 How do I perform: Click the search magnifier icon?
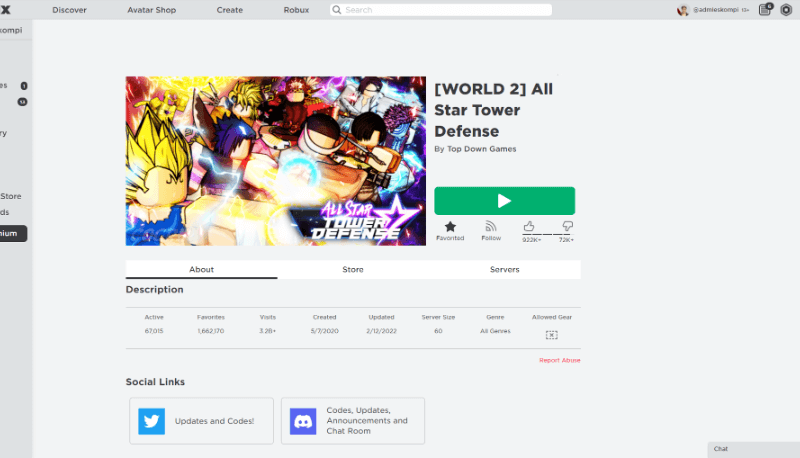pyautogui.click(x=337, y=10)
